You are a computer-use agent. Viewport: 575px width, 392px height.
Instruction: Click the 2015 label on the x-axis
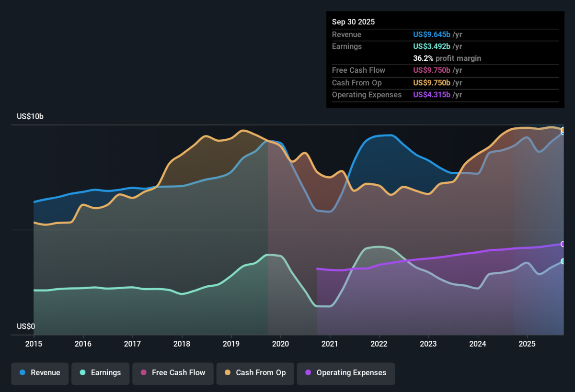(x=34, y=344)
